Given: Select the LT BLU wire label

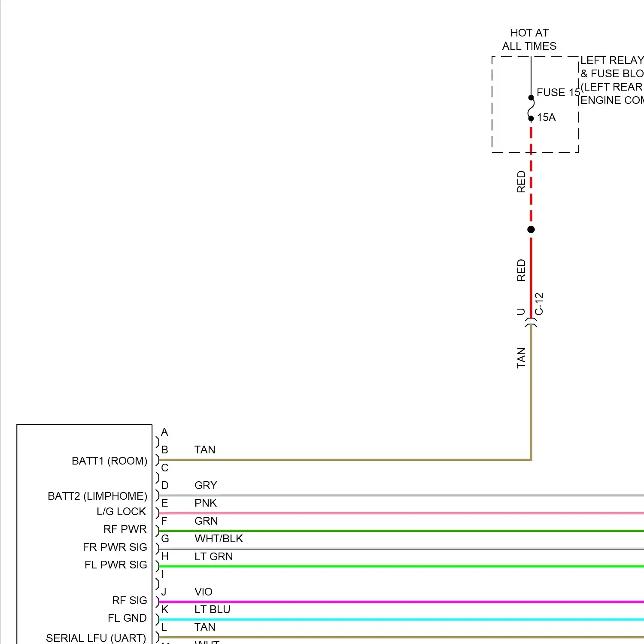Looking at the screenshot, I should click(213, 609).
